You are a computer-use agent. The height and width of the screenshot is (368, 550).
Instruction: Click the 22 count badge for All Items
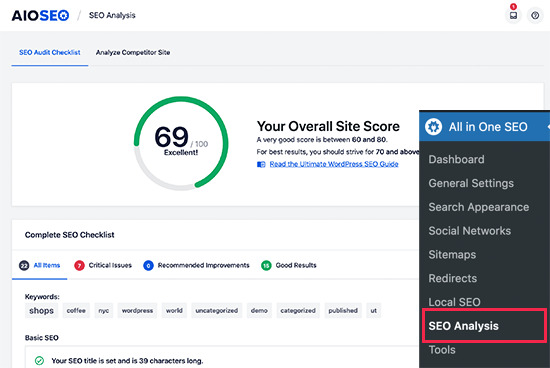coord(24,266)
